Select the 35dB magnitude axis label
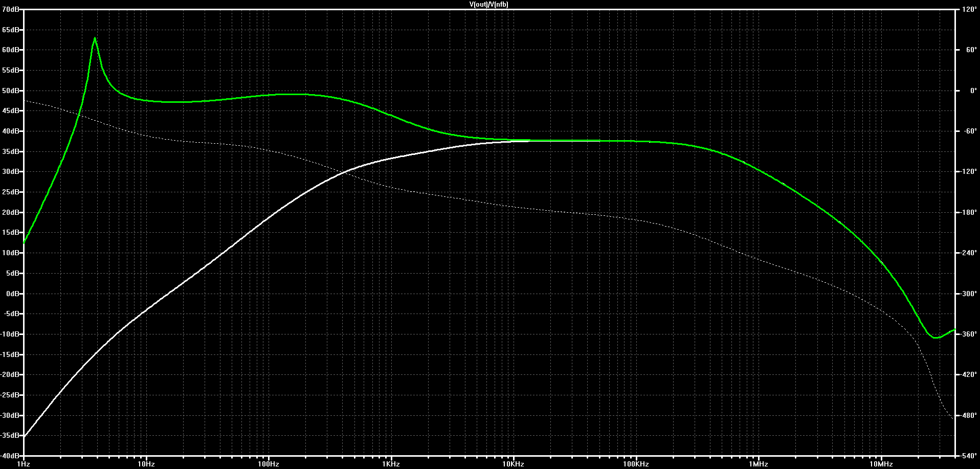Image resolution: width=980 pixels, height=469 pixels. click(11, 151)
